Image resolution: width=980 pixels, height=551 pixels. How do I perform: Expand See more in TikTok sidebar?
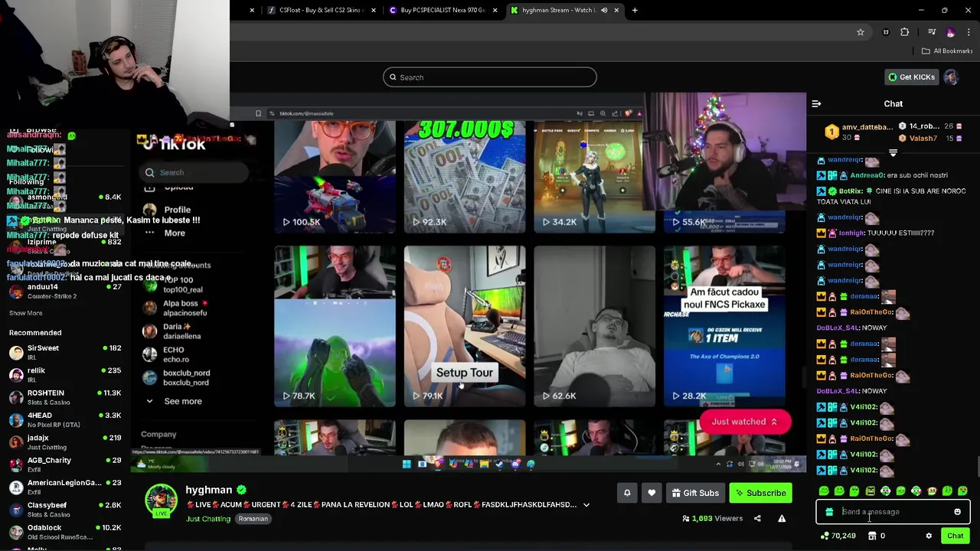coord(175,401)
